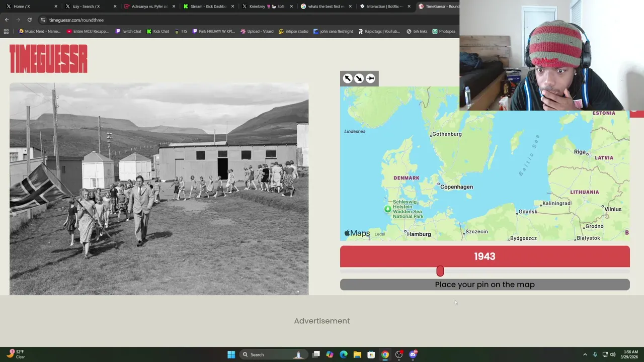Click the LITHUANIA country label
Screen dimensions: 644x362
pos(584,192)
